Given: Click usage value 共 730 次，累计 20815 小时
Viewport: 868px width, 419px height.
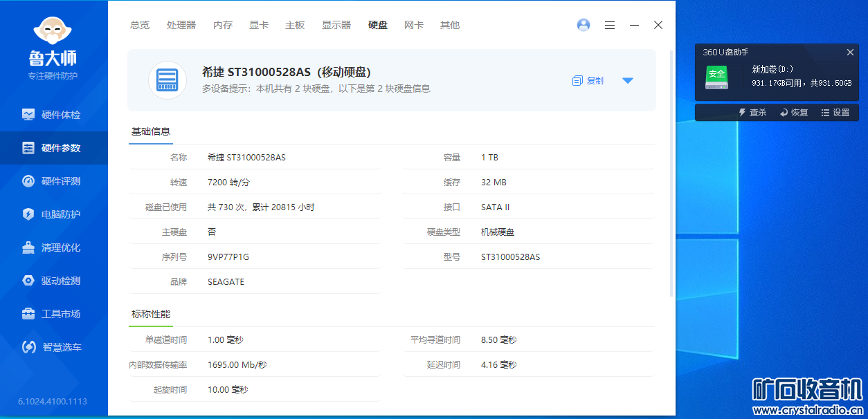Looking at the screenshot, I should tap(261, 207).
